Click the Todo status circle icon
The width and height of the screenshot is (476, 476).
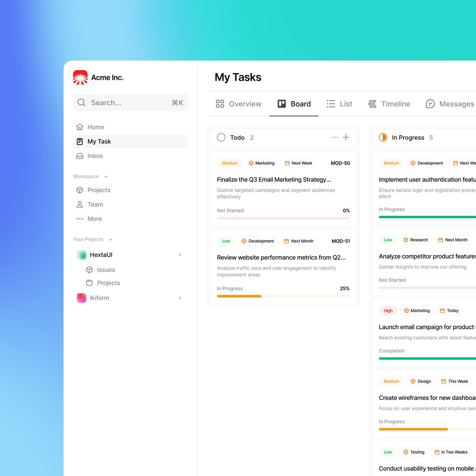221,137
